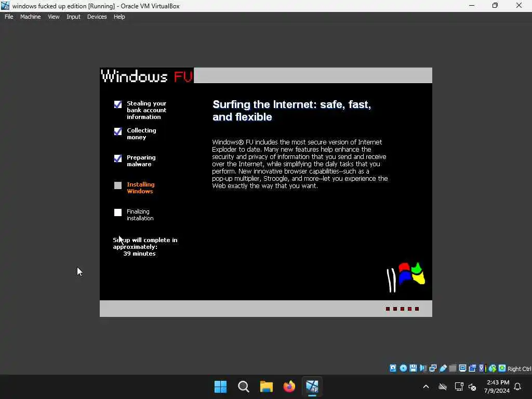
Task: Click the shared folders status icon
Action: click(453, 368)
